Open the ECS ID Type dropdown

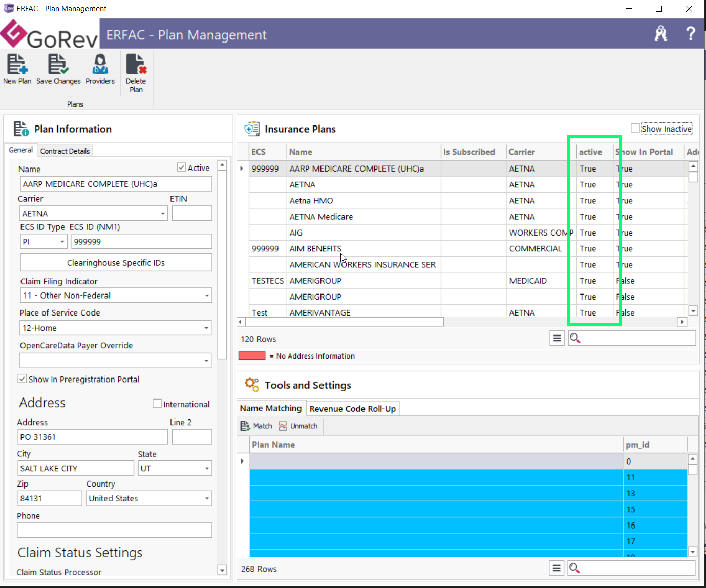[62, 242]
